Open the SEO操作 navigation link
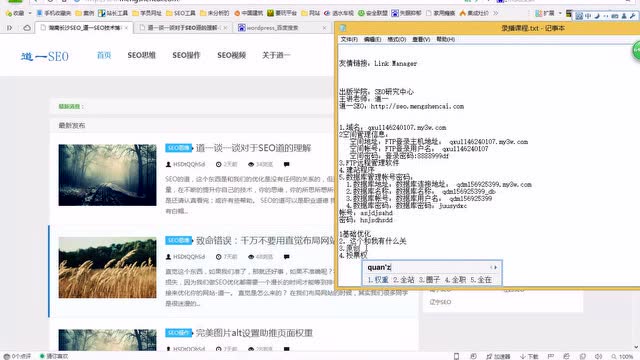The image size is (640, 360). (186, 55)
